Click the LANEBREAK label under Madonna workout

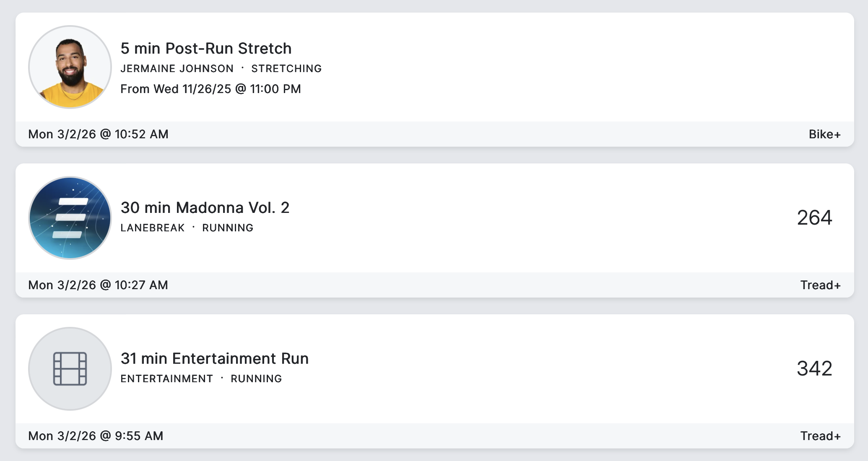[x=153, y=228]
